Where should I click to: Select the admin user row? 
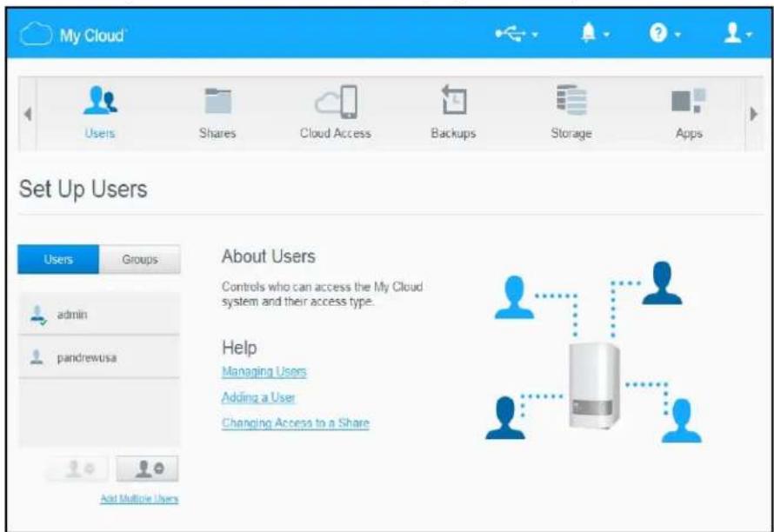point(99,314)
